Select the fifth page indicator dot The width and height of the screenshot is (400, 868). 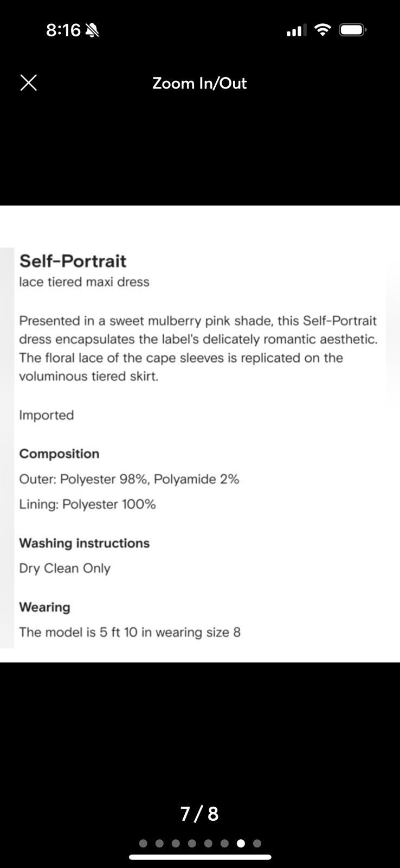(208, 844)
